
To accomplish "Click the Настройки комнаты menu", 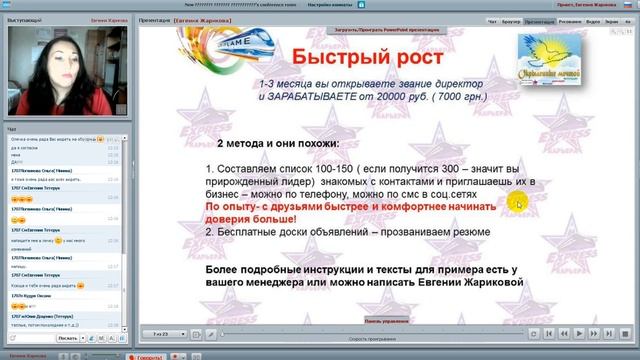I will point(330,5).
